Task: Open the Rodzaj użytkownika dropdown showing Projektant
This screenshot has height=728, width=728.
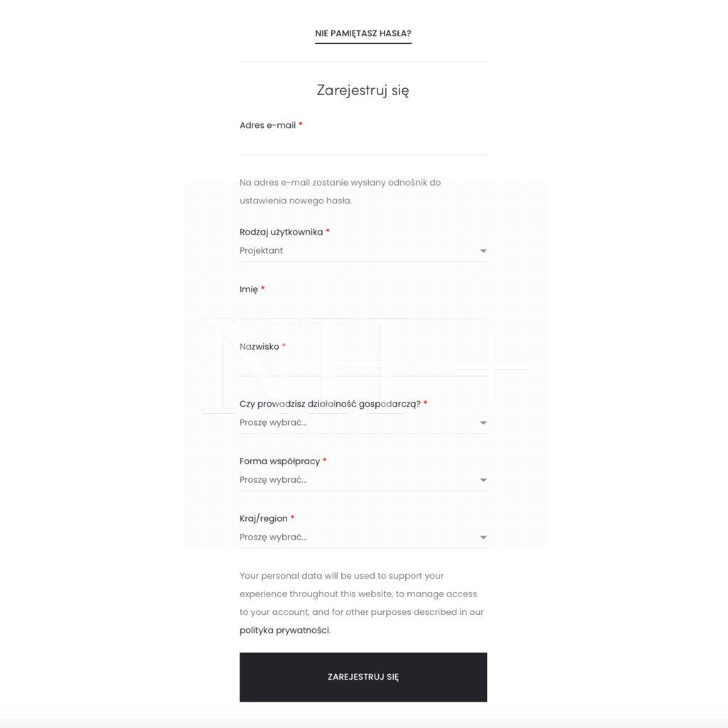Action: click(355, 251)
